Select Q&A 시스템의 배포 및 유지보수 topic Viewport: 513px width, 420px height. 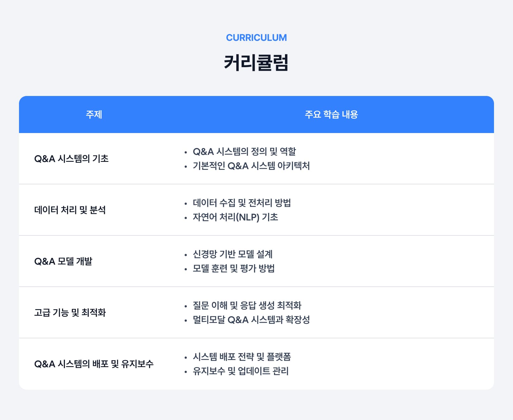(x=94, y=364)
